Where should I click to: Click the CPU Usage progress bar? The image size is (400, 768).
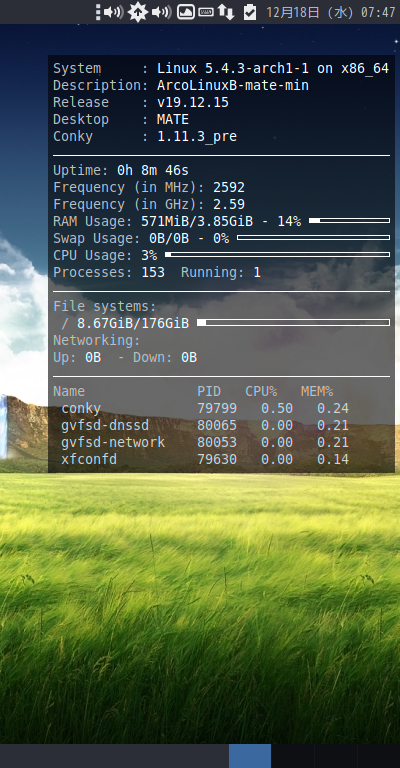[x=277, y=255]
